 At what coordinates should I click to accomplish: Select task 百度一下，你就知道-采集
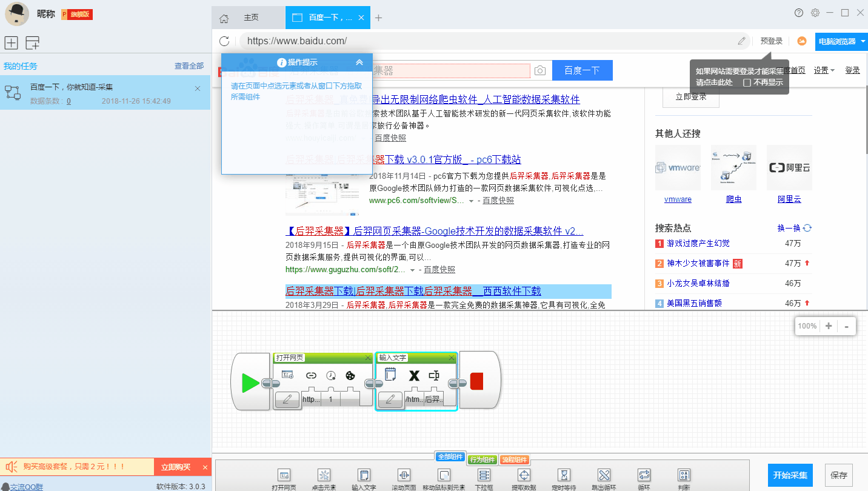click(x=105, y=93)
